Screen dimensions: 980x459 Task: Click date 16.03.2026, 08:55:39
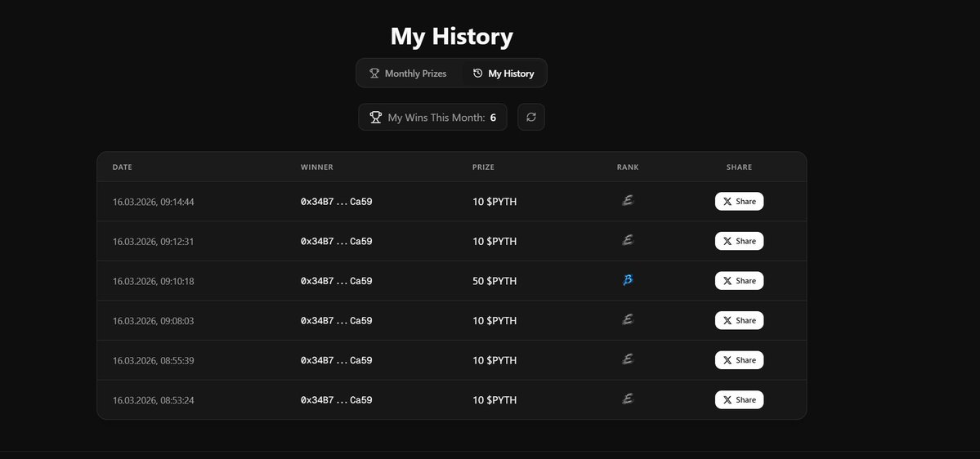[153, 360]
